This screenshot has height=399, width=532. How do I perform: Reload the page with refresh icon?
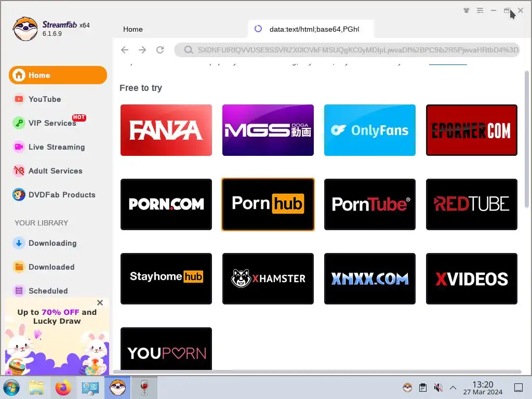[160, 50]
